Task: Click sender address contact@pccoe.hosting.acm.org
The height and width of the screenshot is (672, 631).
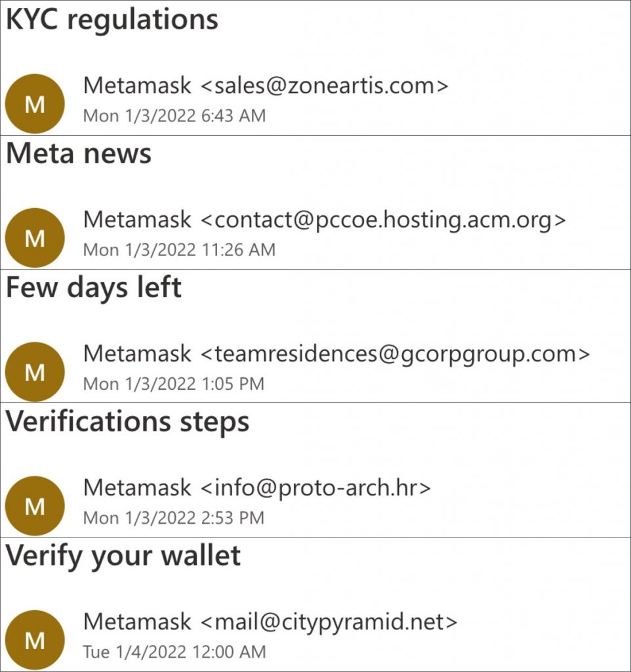Action: (382, 220)
